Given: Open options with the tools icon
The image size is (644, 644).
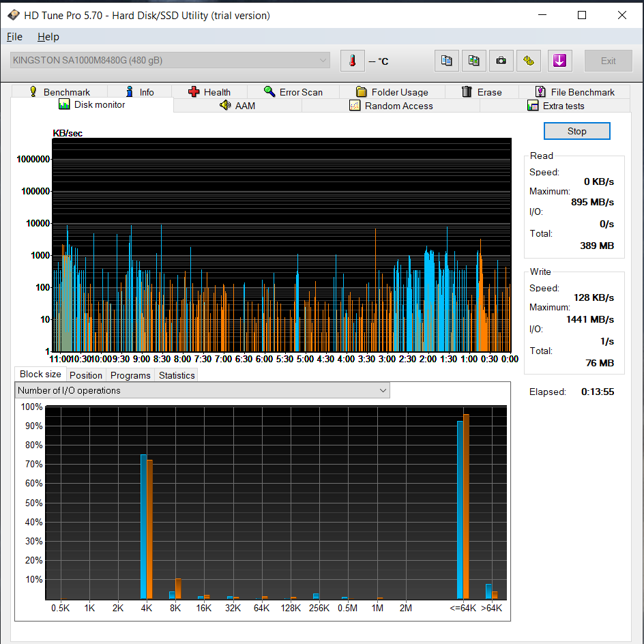Looking at the screenshot, I should click(x=529, y=61).
